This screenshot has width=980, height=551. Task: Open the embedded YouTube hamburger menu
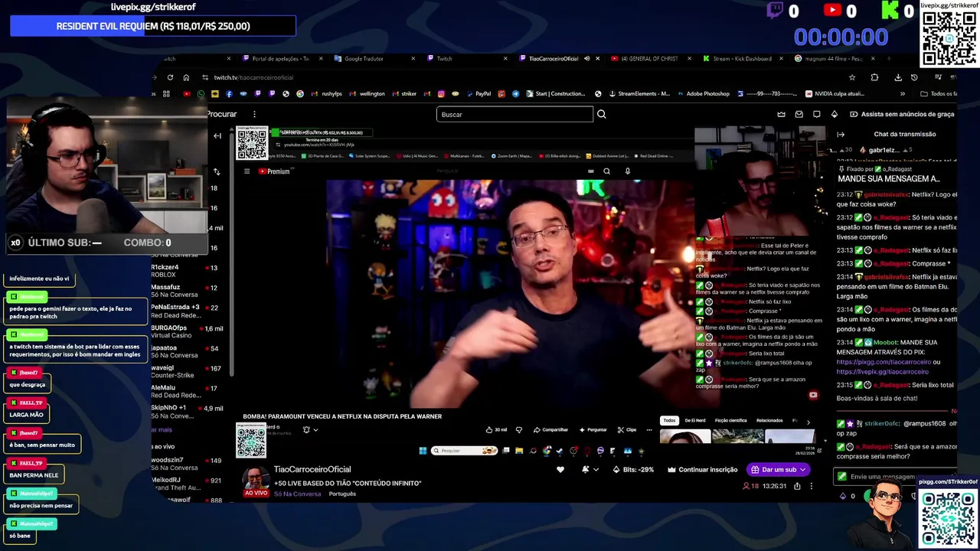(247, 171)
